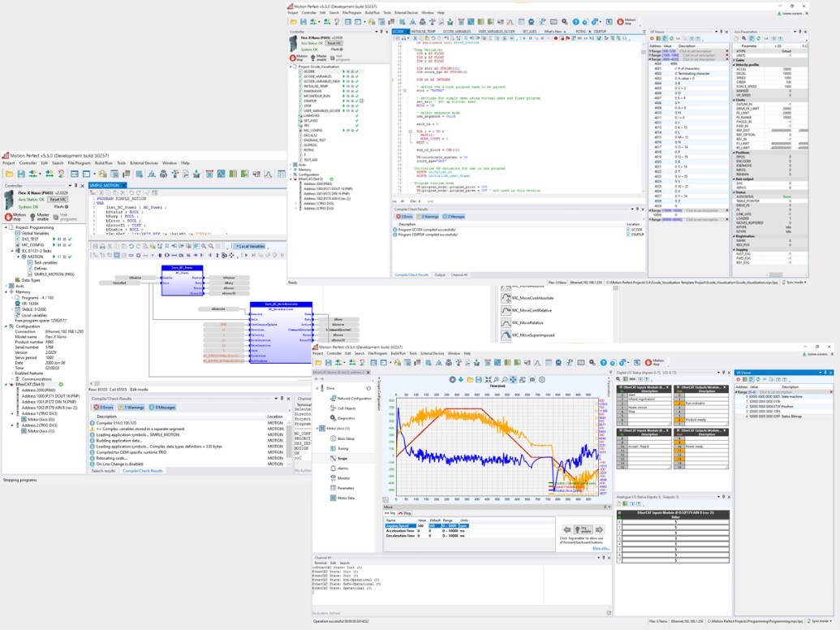Click Reset MC button in Gcode window
840x630 pixels.
pos(334,43)
